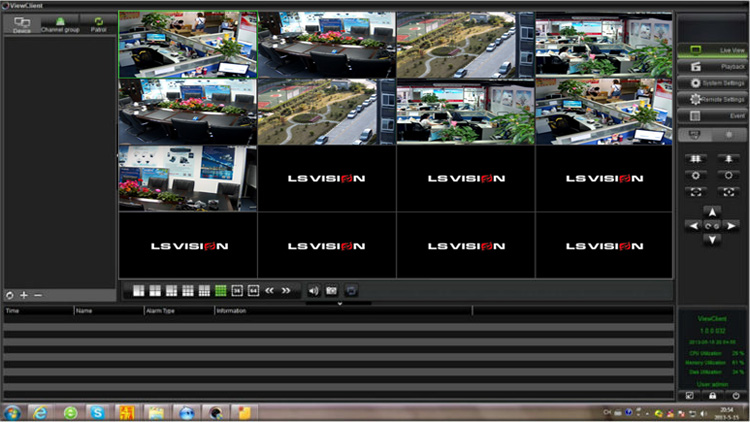Open Live View mode
This screenshot has height=422, width=750.
click(712, 50)
